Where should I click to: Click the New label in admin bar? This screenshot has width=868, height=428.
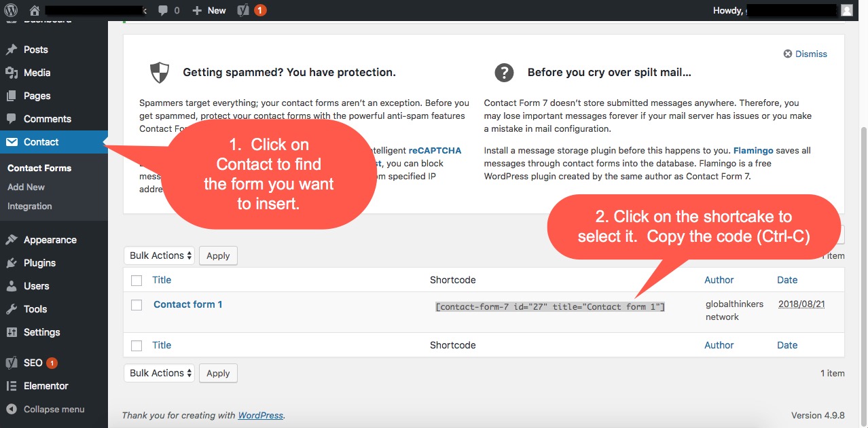pos(217,10)
